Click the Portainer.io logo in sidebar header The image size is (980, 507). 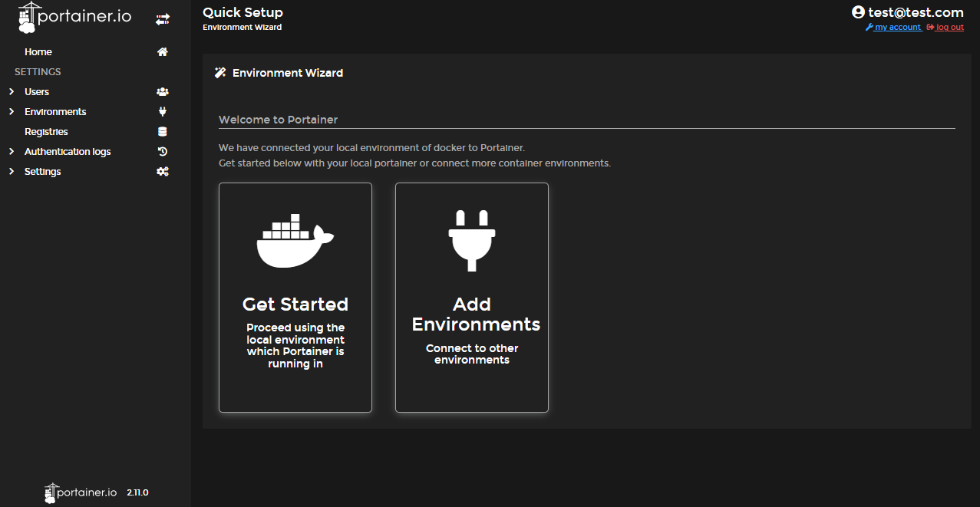[x=74, y=18]
